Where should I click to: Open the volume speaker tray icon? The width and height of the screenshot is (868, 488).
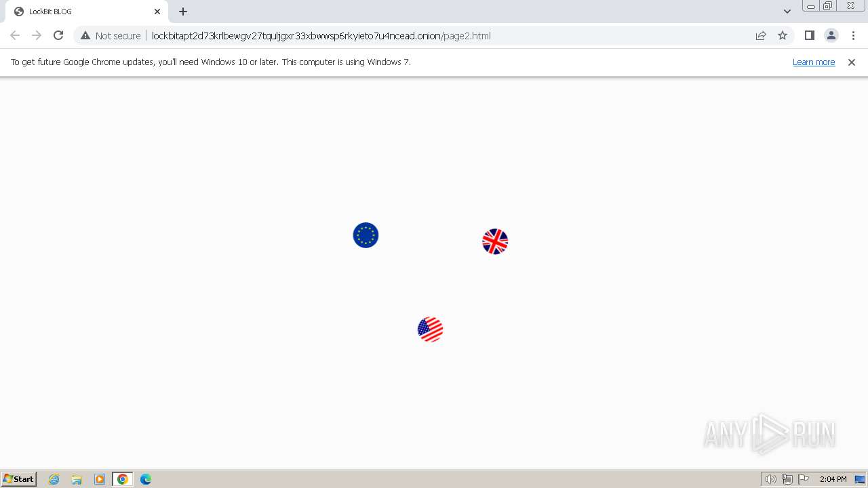pos(770,479)
